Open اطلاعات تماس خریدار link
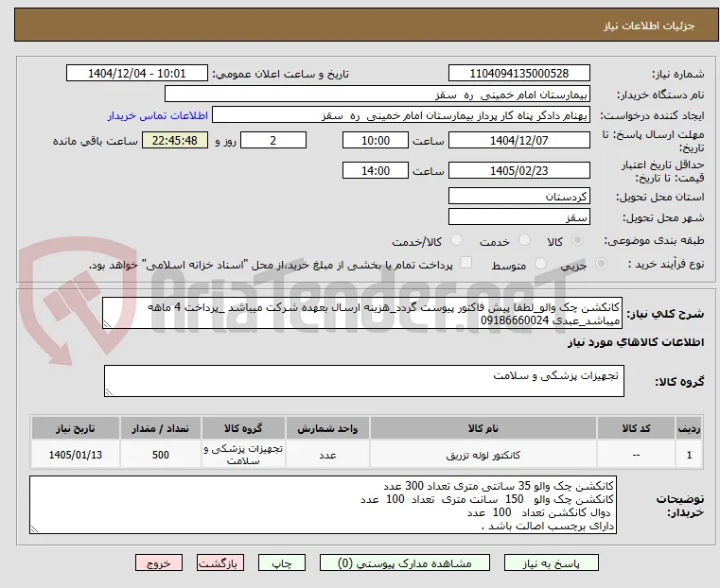Screen dimensions: 720x588 [158, 115]
